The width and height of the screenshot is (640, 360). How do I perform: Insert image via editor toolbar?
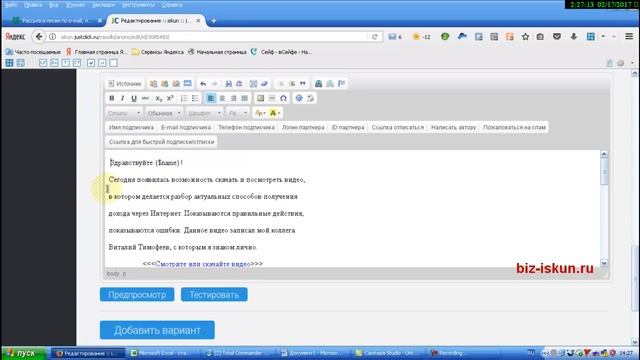(260, 98)
